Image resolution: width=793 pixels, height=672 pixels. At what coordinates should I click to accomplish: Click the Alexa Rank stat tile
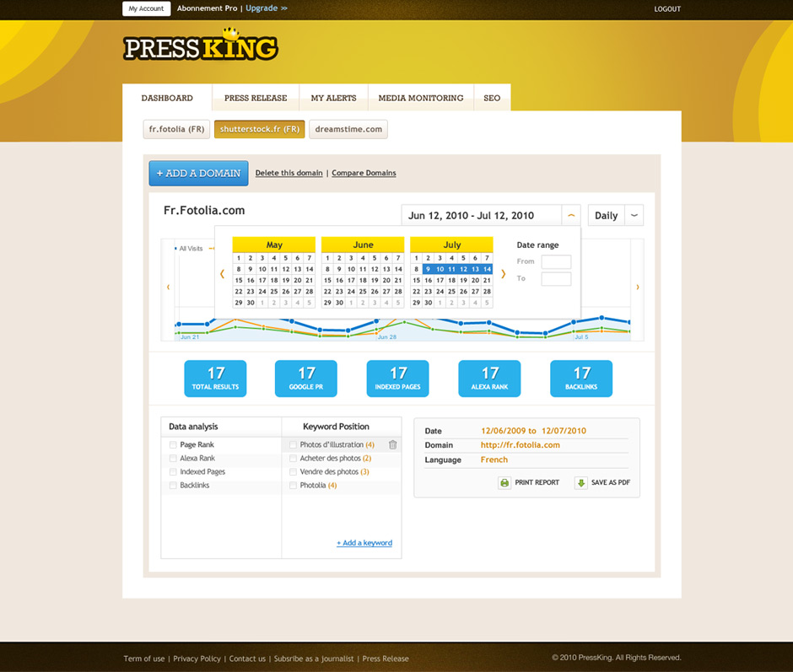pos(489,379)
